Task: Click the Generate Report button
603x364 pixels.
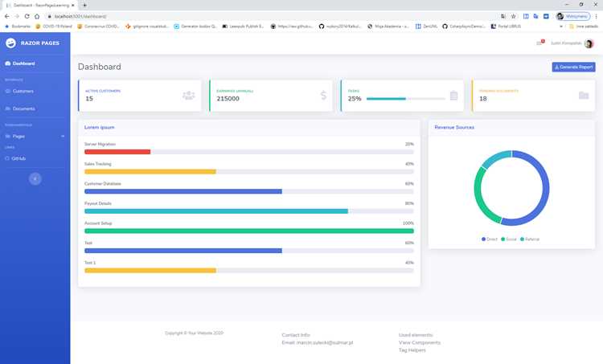Action: tap(573, 67)
